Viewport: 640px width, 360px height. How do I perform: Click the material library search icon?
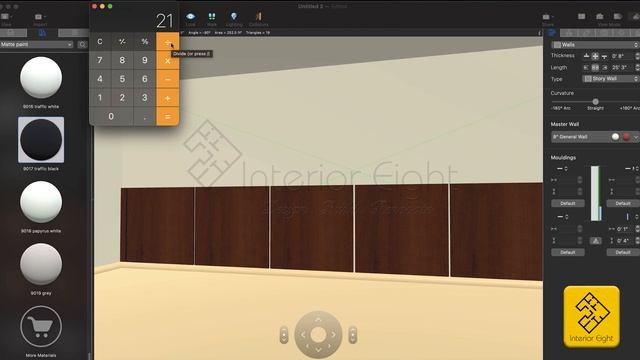82,44
